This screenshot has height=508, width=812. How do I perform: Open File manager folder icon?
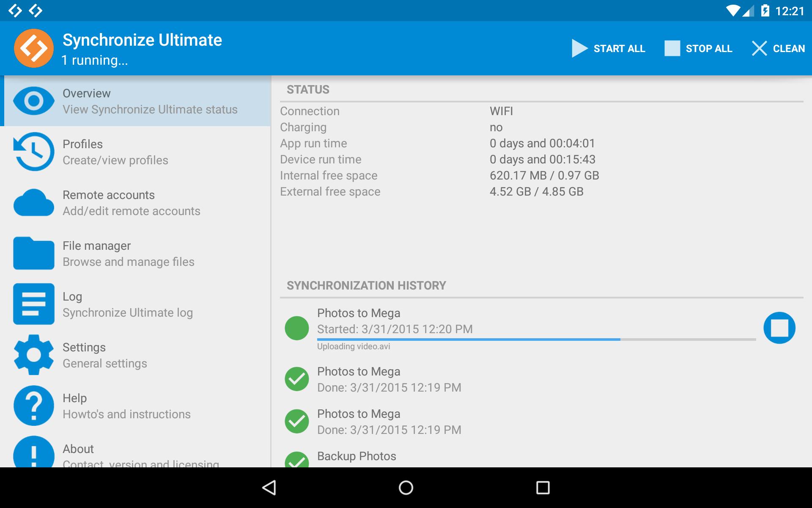(x=34, y=253)
